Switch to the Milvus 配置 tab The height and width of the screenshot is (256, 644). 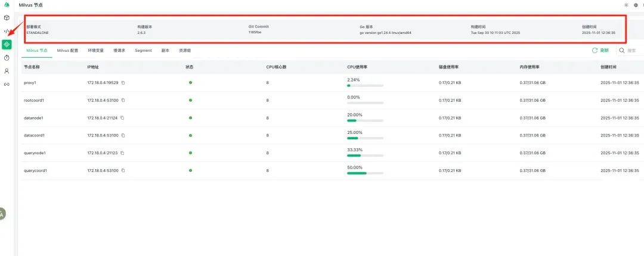tap(67, 51)
